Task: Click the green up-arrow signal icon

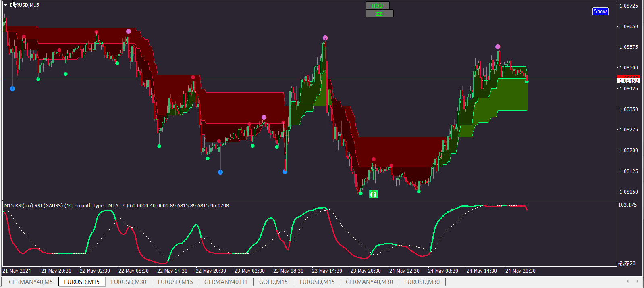Action: point(374,194)
